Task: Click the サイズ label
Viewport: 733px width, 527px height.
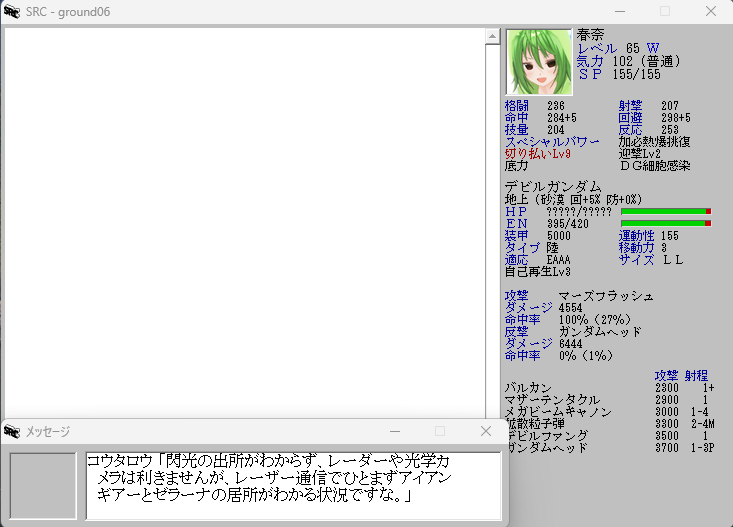Action: click(x=636, y=260)
